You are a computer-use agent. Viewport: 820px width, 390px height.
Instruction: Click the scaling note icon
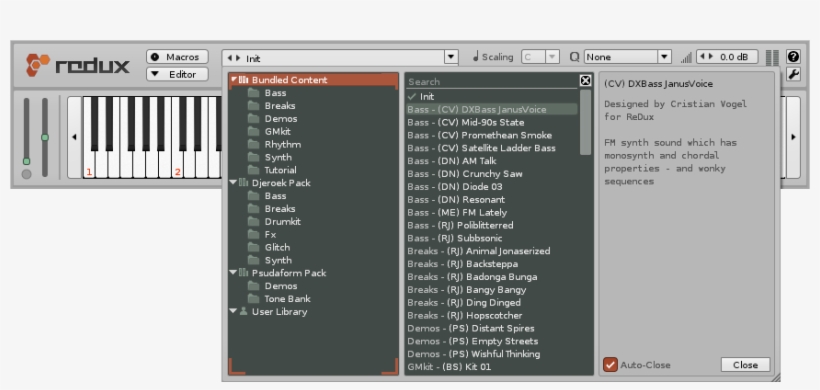coord(475,56)
